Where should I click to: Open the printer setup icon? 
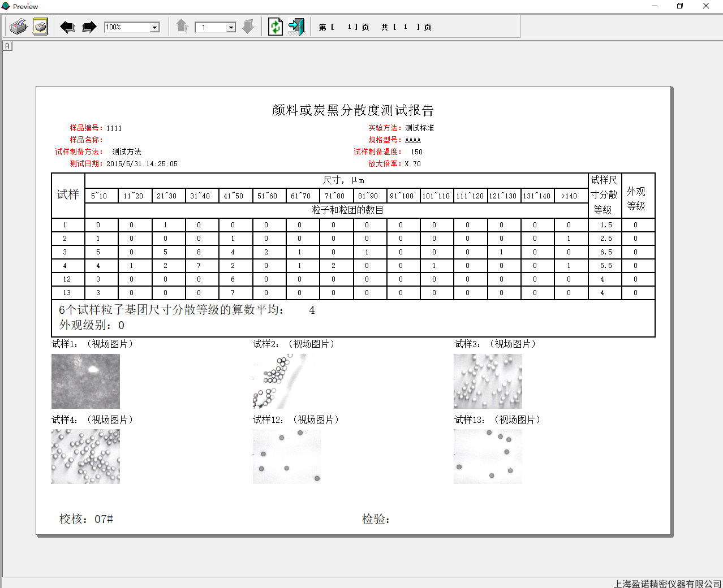(x=40, y=27)
